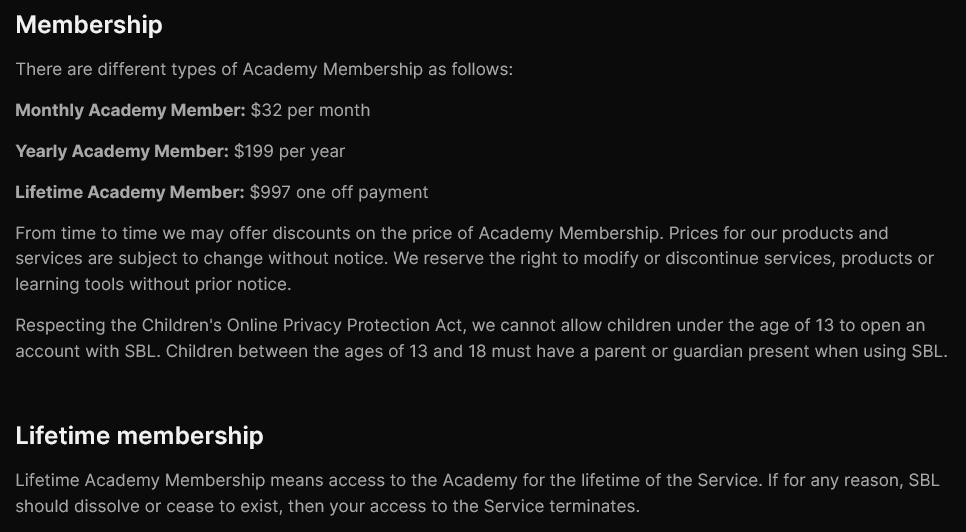The image size is (966, 532).
Task: Click the "$997 one off payment" price text
Action: (339, 192)
